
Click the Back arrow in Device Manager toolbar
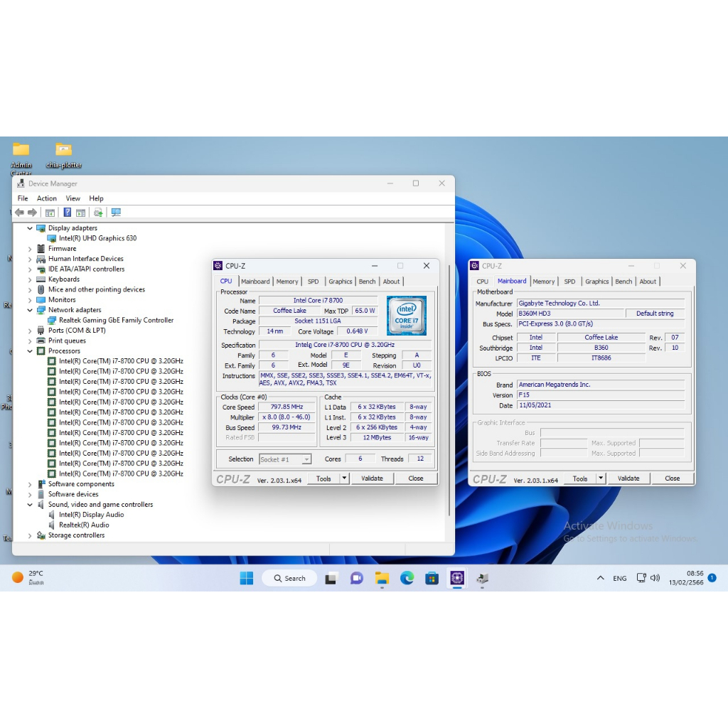19,213
